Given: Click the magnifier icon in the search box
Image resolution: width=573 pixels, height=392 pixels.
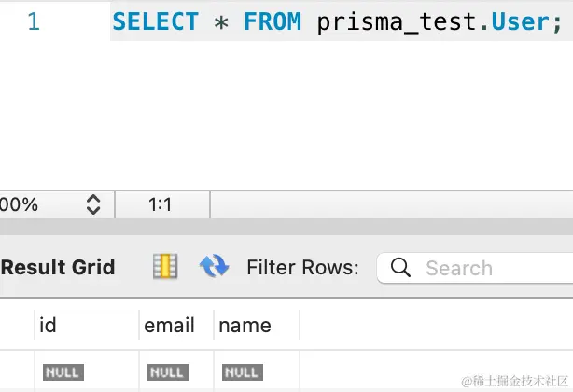Looking at the screenshot, I should tap(400, 268).
